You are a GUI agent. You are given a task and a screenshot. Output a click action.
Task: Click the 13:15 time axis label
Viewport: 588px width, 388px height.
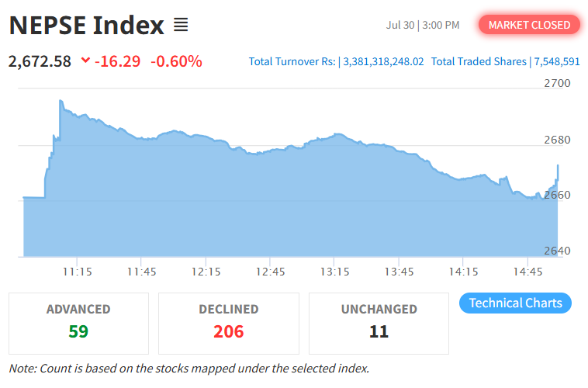(334, 272)
